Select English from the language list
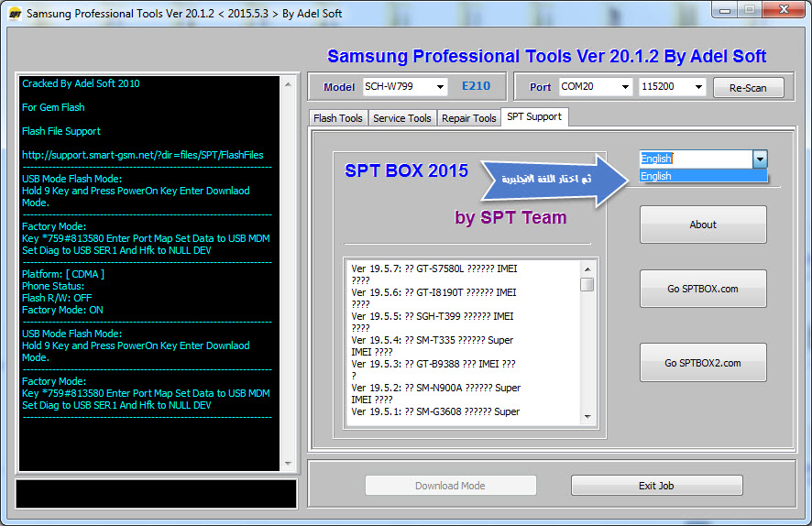 tap(703, 176)
